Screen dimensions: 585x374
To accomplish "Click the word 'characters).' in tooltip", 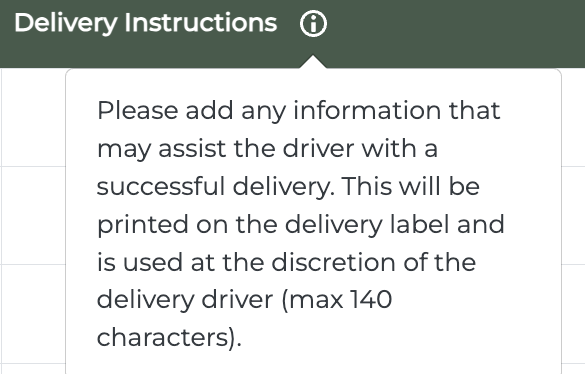I will (x=169, y=338).
